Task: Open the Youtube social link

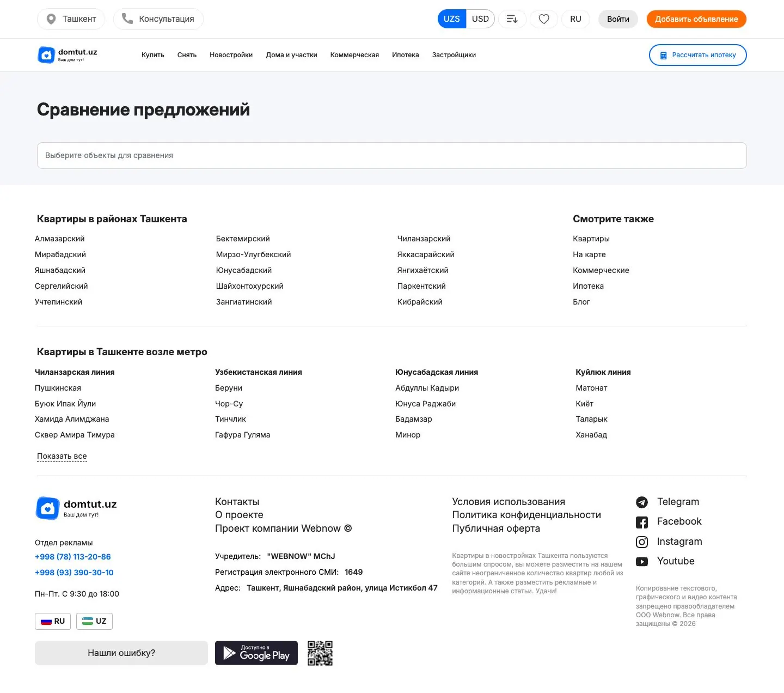Action: click(x=665, y=561)
